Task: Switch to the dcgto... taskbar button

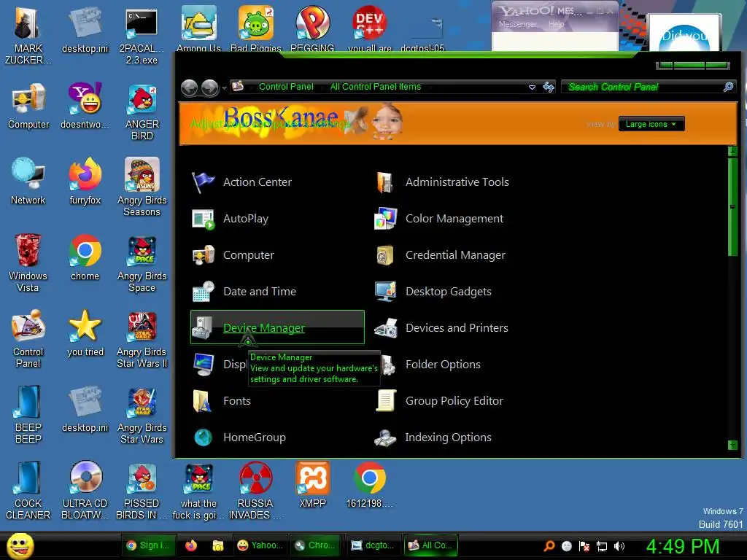Action: [373, 545]
